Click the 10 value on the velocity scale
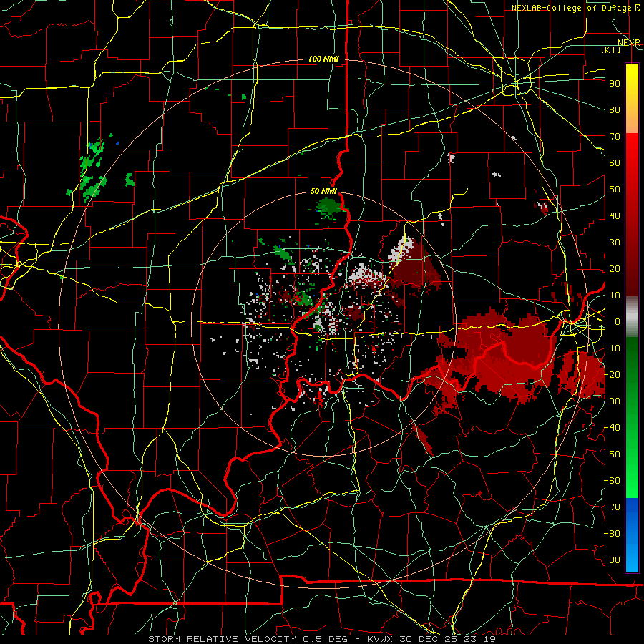The width and height of the screenshot is (644, 644). (x=615, y=296)
